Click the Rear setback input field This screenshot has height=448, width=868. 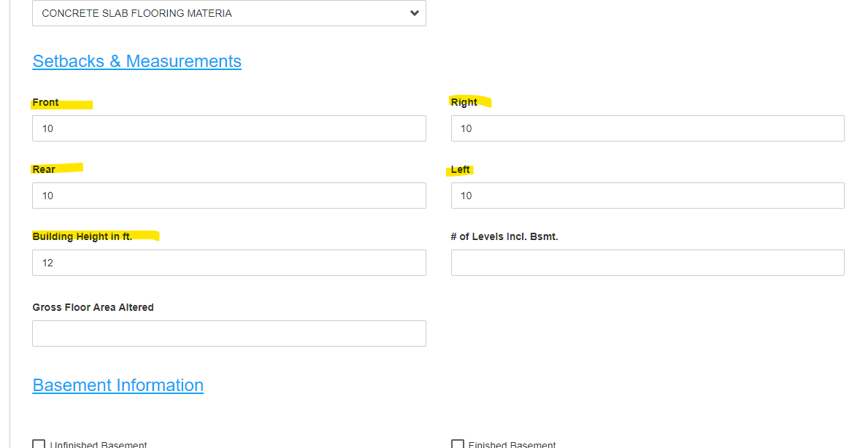pos(228,196)
